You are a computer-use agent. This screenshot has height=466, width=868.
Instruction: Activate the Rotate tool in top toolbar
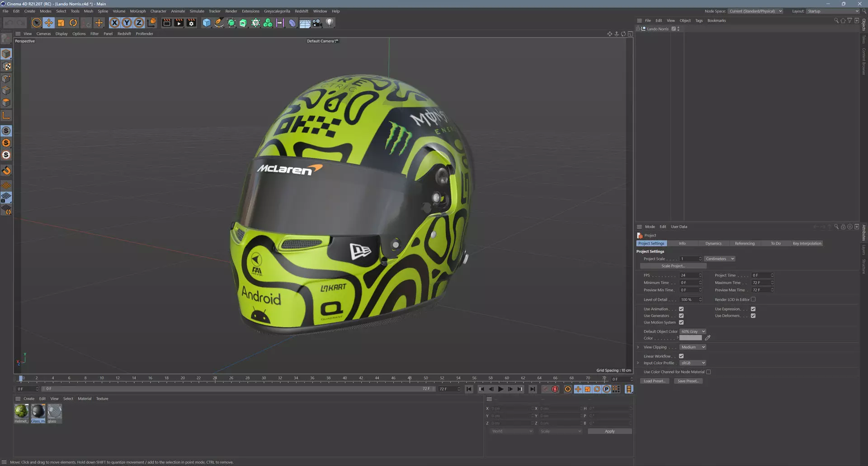[x=73, y=23]
